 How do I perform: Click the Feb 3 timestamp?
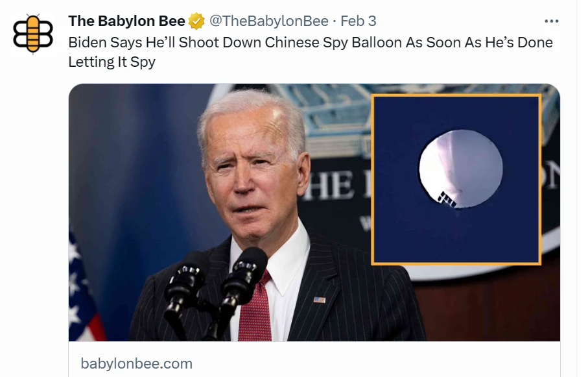tap(358, 21)
